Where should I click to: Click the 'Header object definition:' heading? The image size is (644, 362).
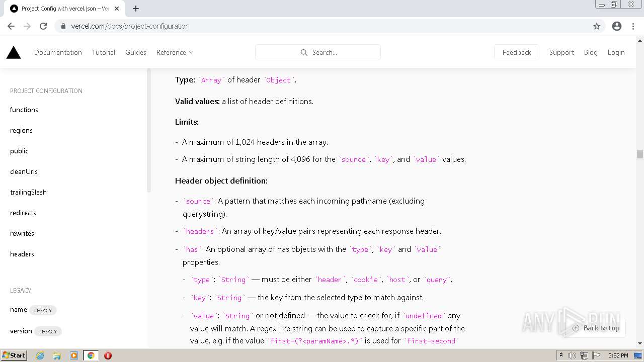(221, 180)
